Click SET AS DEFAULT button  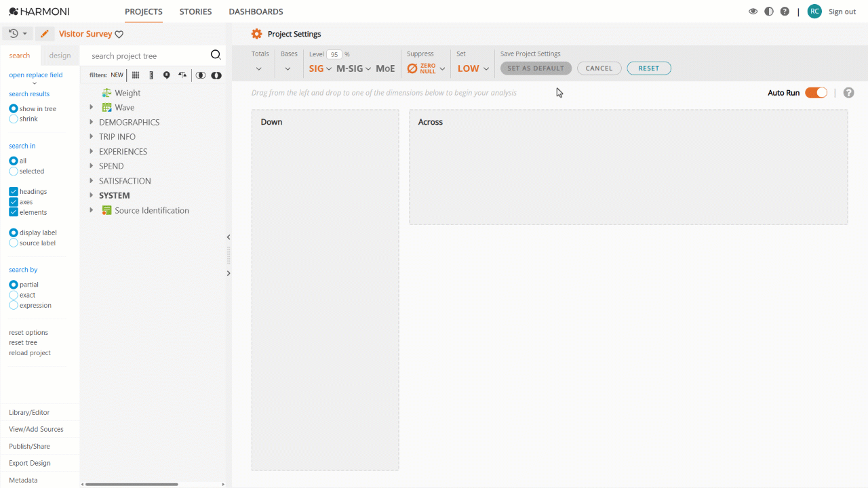click(x=536, y=68)
